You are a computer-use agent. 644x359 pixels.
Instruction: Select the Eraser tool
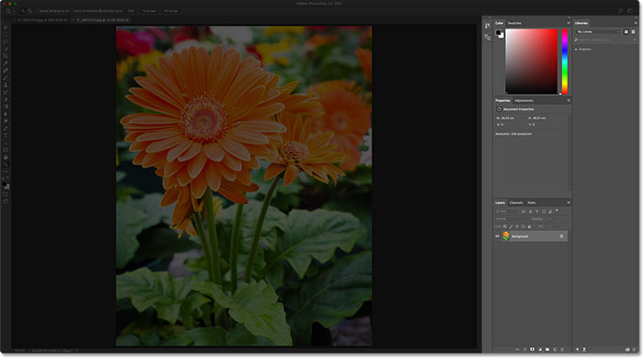coord(6,99)
